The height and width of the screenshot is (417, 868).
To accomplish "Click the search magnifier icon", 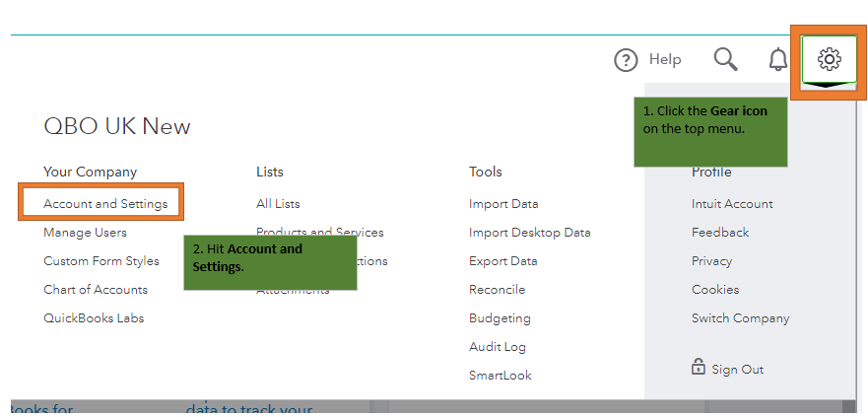I will pyautogui.click(x=726, y=59).
